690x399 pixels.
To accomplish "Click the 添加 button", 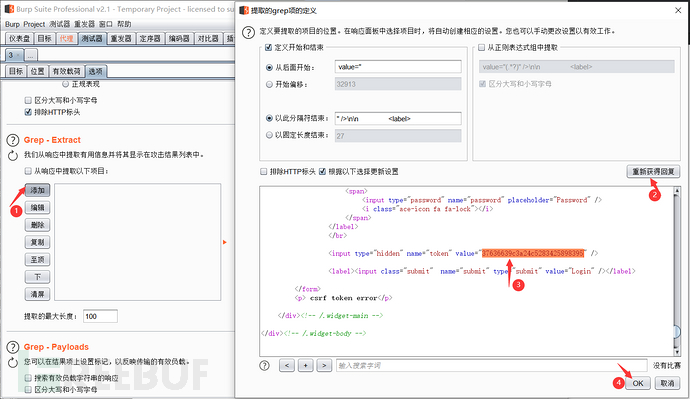I will (37, 190).
